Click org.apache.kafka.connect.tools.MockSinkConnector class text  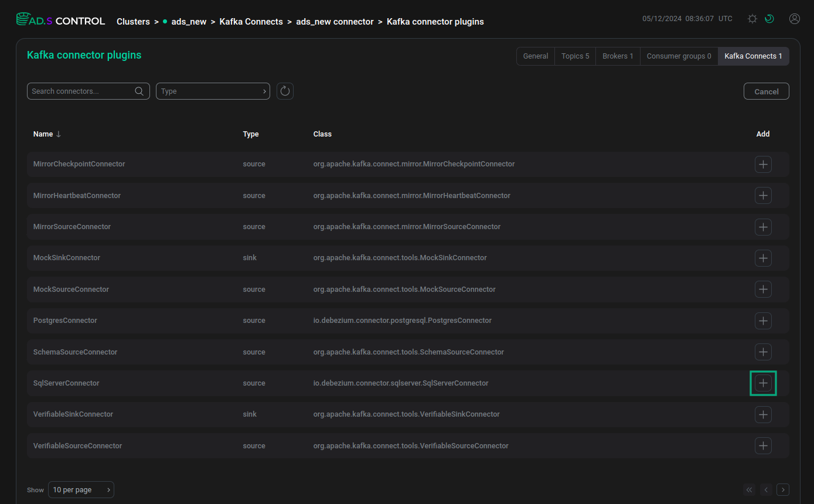tap(400, 258)
